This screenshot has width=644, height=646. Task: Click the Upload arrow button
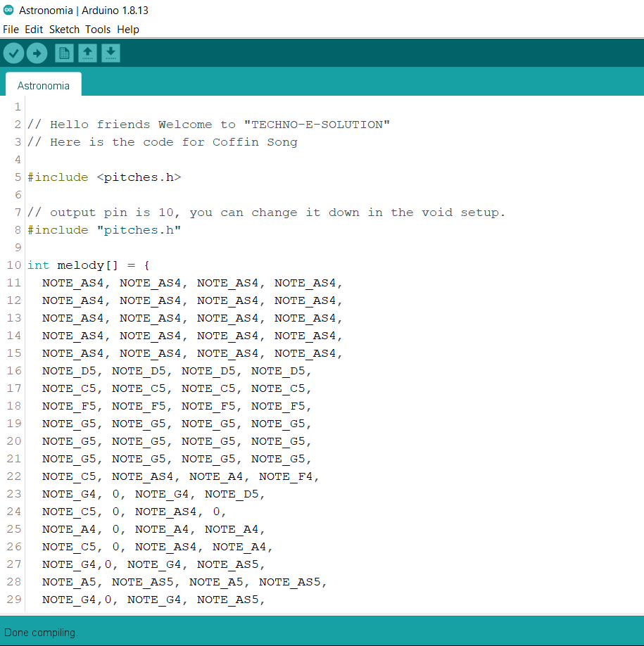[37, 53]
